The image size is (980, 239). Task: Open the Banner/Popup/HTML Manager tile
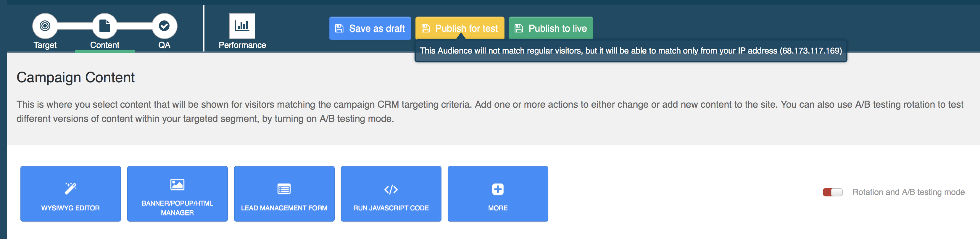point(177,193)
